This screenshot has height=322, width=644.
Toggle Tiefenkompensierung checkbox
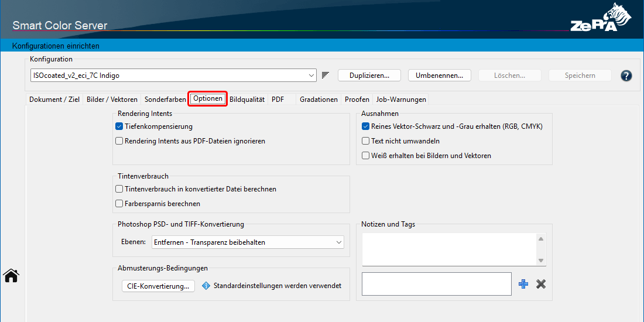[x=119, y=126]
